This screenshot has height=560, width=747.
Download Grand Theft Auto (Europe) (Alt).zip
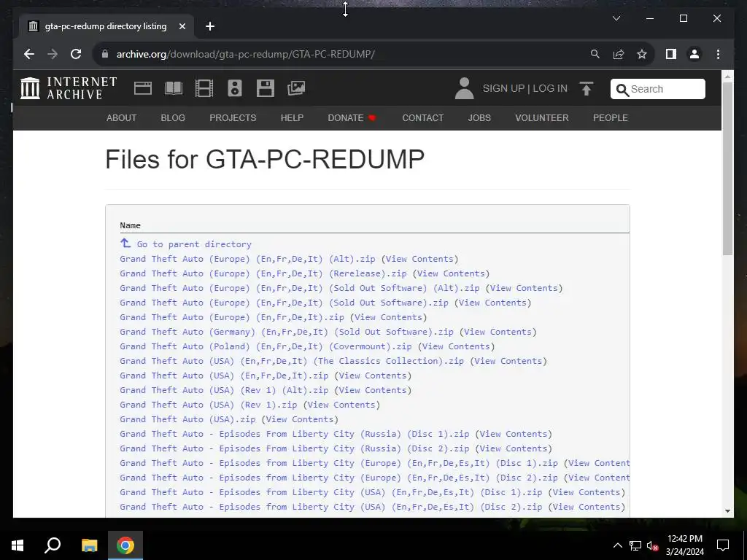[x=248, y=259]
